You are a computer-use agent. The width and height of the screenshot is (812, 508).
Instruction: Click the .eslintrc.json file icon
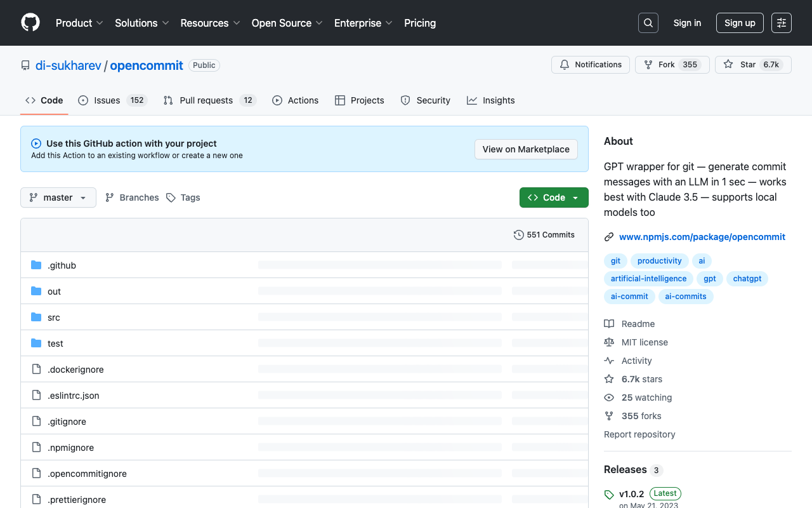(36, 396)
